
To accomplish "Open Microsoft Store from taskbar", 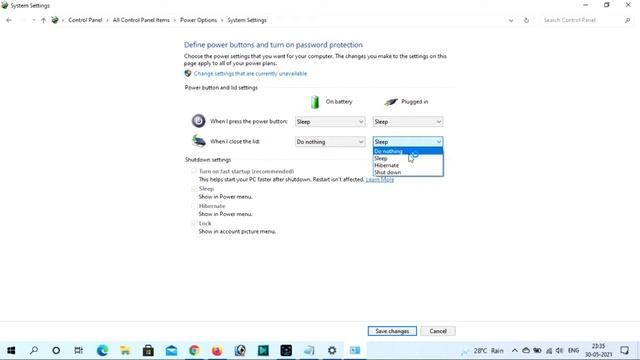I will (148, 350).
